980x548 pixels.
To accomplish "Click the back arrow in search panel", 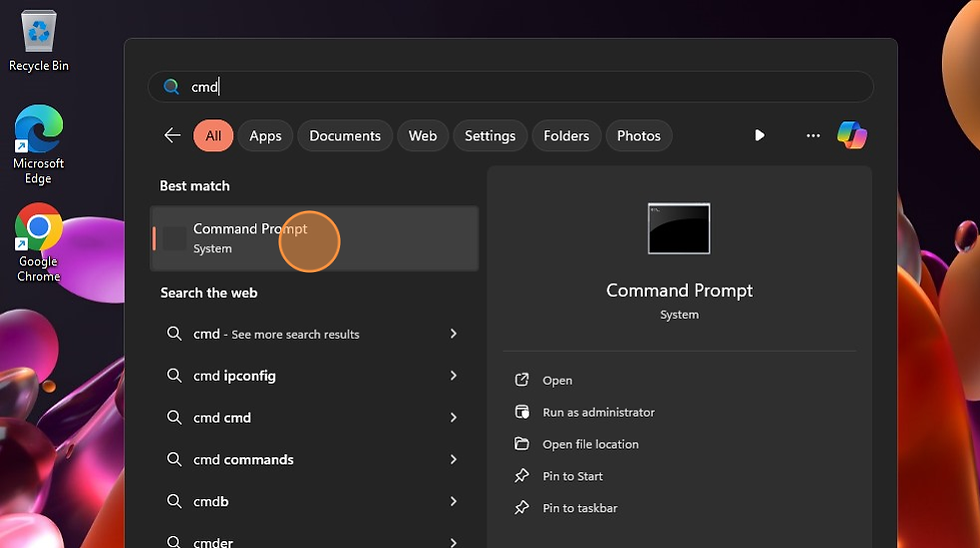I will coord(172,136).
